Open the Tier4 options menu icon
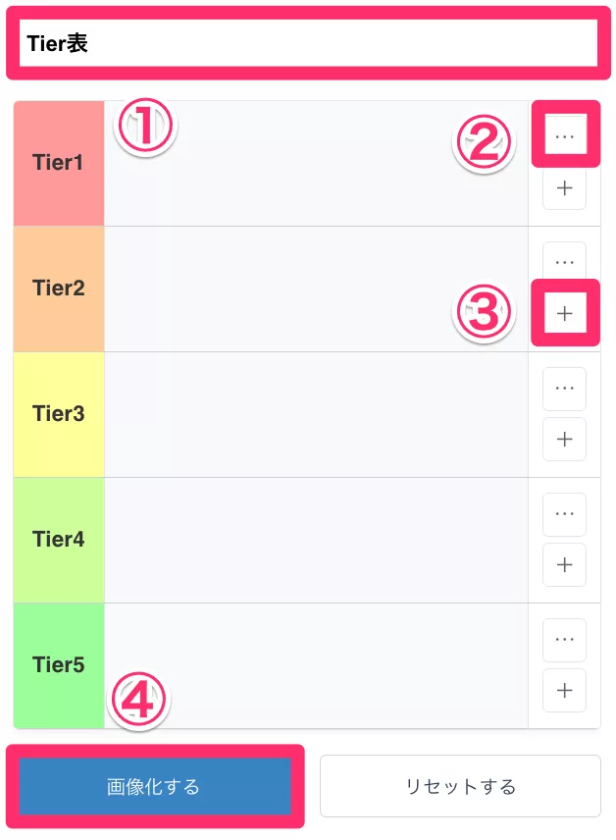The height and width of the screenshot is (840, 616). [x=564, y=513]
